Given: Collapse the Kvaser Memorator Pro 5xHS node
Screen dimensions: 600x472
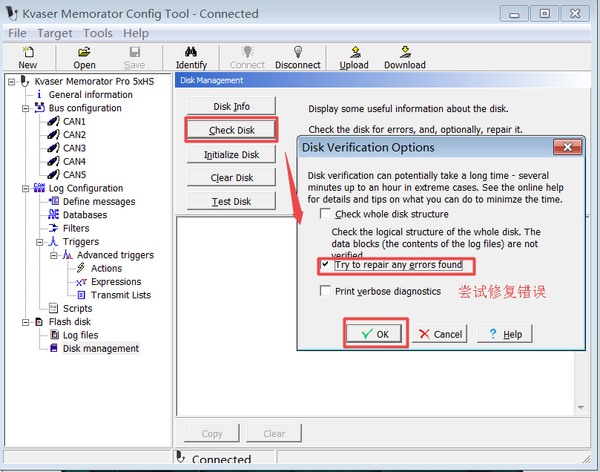Looking at the screenshot, I should (11, 82).
